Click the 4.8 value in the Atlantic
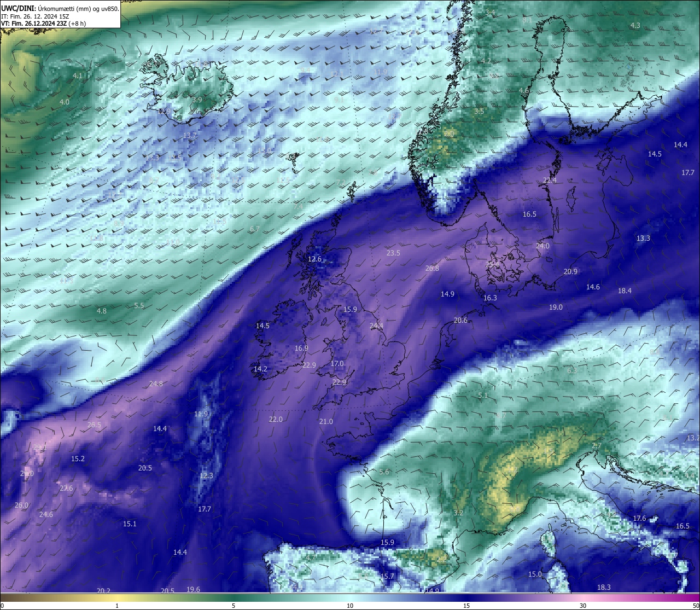This screenshot has width=700, height=610. click(102, 311)
